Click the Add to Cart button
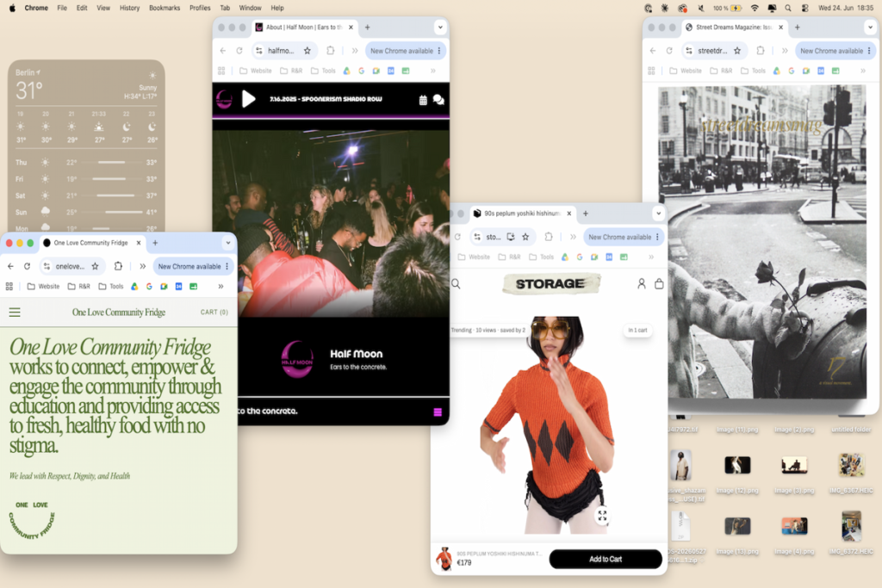Image resolution: width=882 pixels, height=588 pixels. point(606,559)
